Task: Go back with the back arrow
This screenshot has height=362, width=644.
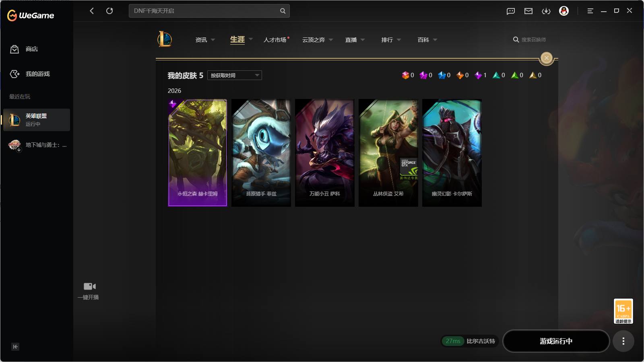Action: [x=92, y=11]
